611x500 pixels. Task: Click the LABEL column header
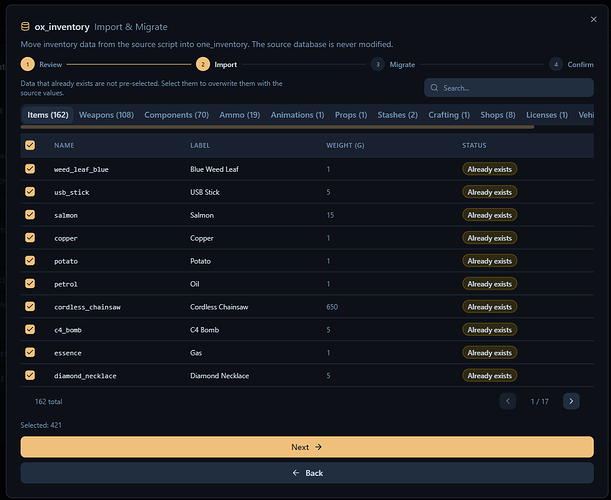(x=200, y=145)
